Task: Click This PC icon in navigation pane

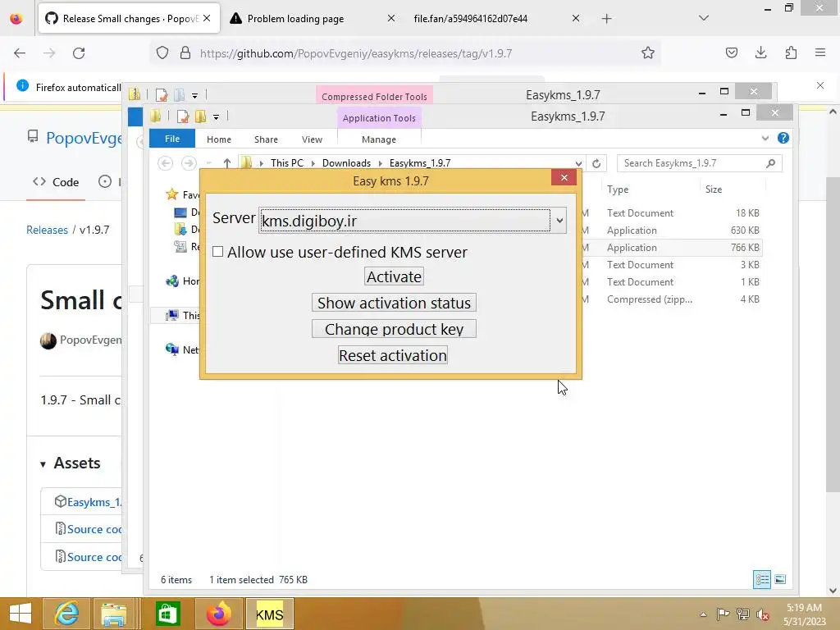Action: [x=172, y=315]
